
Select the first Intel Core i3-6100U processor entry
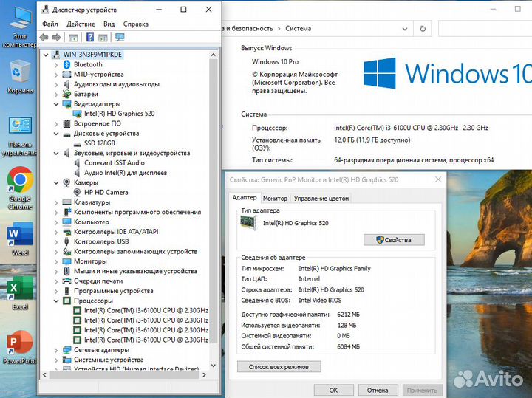[146, 311]
